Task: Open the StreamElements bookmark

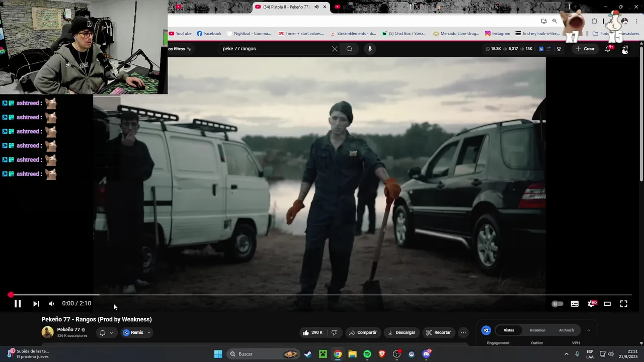Action: click(x=353, y=34)
